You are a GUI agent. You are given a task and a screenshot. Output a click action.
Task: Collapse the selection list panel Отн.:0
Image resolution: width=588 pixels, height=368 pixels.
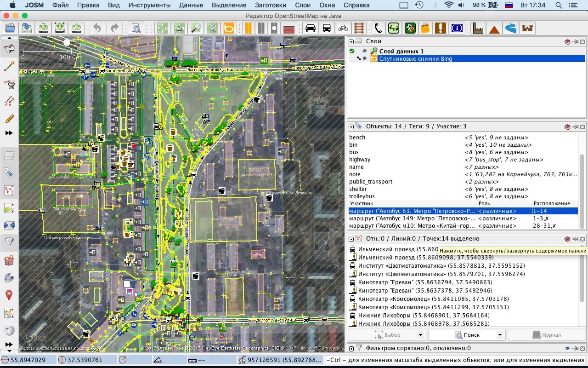coord(351,239)
